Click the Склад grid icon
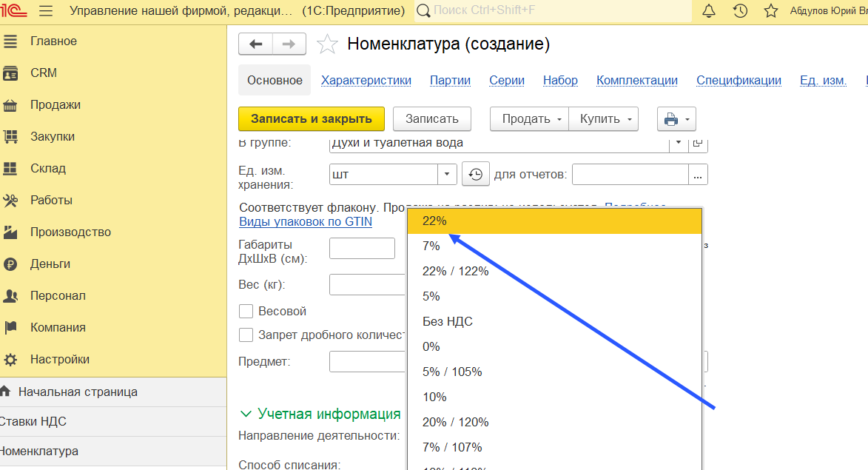Image resolution: width=868 pixels, height=470 pixels. coord(10,168)
